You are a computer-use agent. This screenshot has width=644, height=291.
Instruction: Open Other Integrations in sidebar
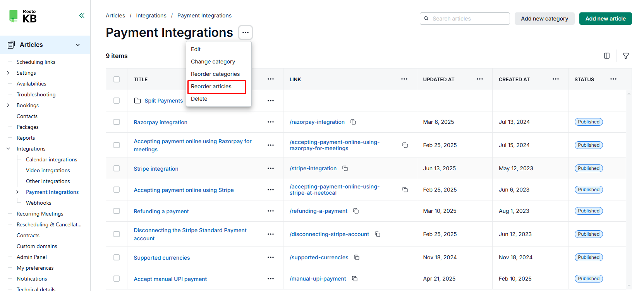[x=48, y=181]
